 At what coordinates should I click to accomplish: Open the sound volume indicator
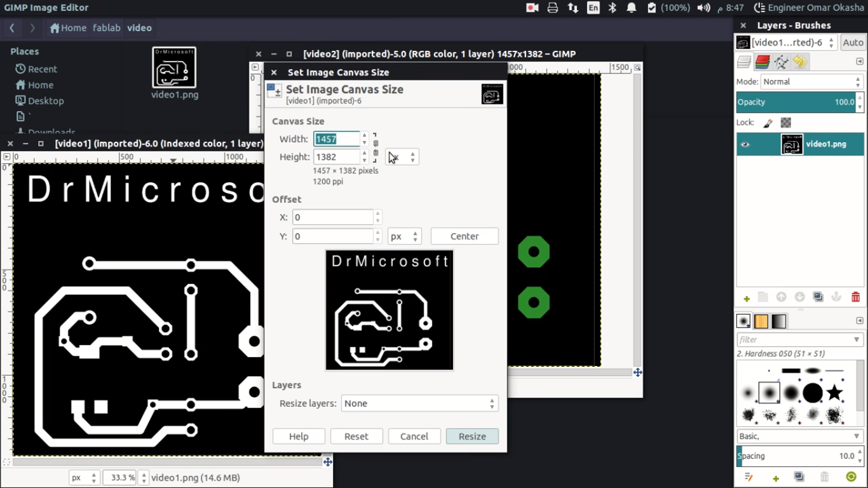tap(703, 8)
